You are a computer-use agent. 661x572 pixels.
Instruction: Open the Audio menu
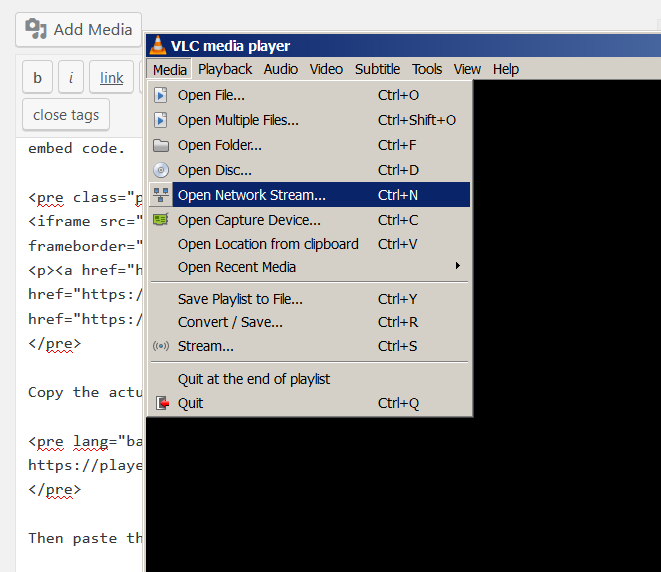[281, 69]
